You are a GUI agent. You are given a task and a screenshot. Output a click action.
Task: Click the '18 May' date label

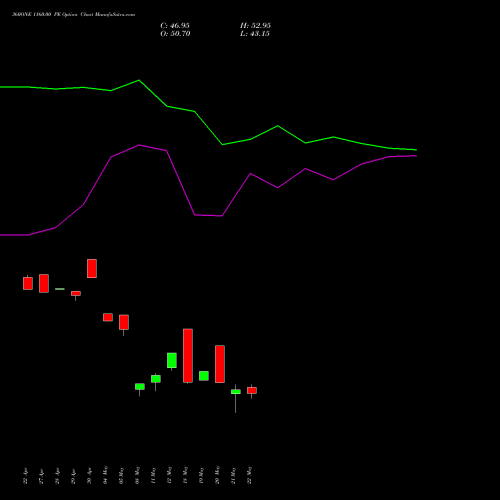point(186,475)
